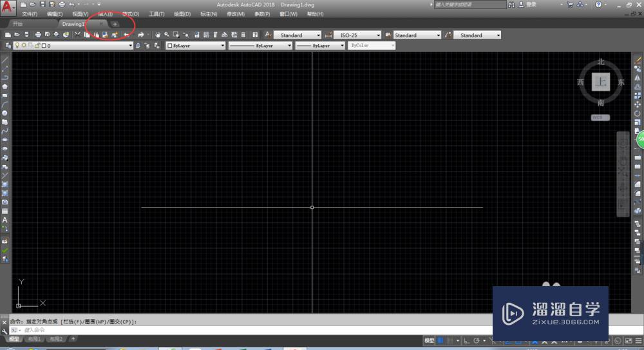
Task: Click the Print icon in standard toolbar
Action: tap(38, 35)
